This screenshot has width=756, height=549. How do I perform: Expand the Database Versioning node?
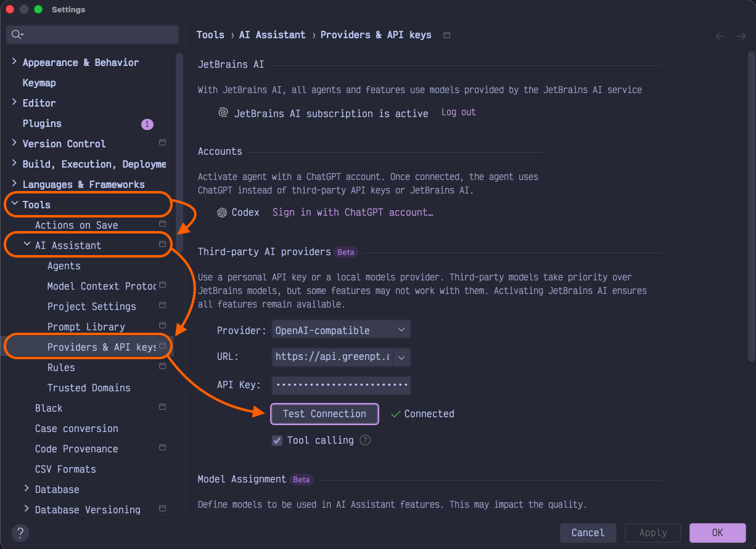[27, 509]
